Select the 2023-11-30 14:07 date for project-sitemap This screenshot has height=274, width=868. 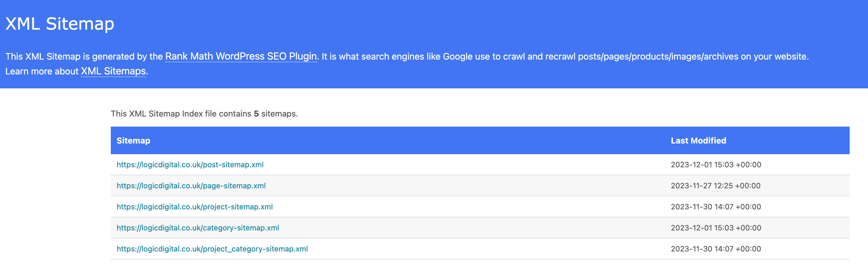[716, 207]
